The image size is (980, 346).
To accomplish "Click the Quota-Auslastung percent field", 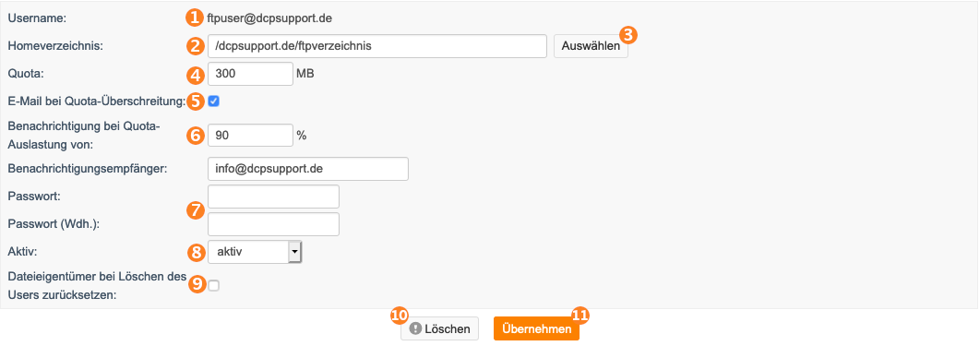I will coord(250,135).
